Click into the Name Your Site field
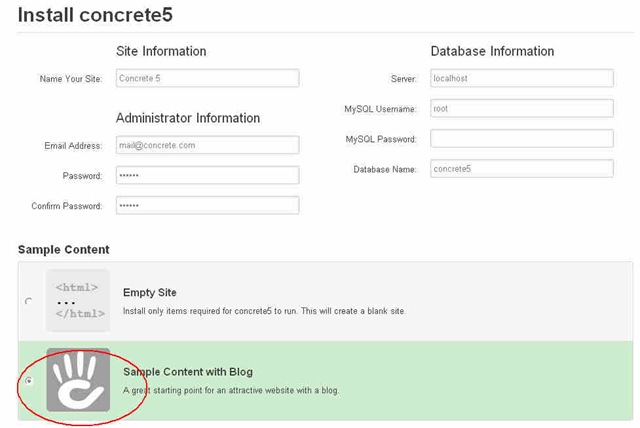Image resolution: width=640 pixels, height=428 pixels. point(207,78)
